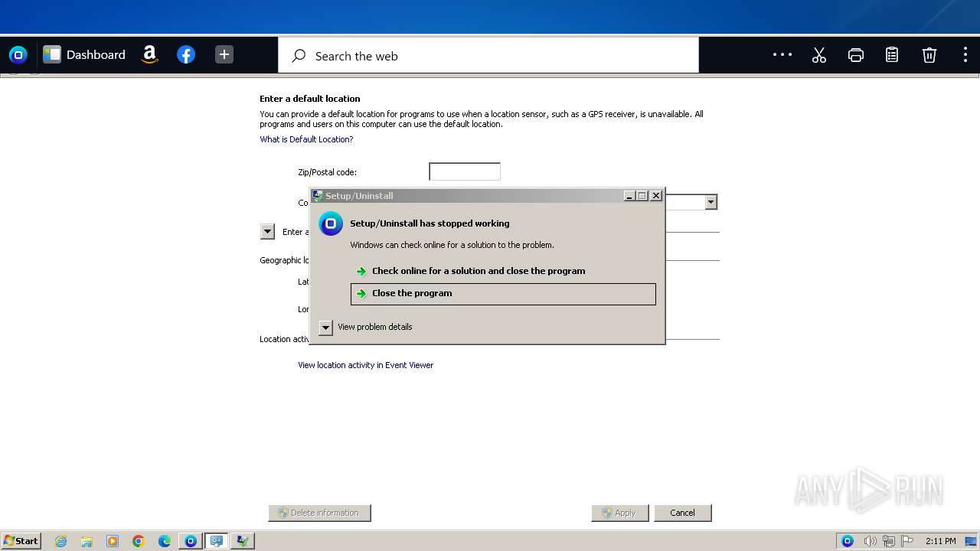Open the Dashboard tab
The width and height of the screenshot is (980, 551).
pyautogui.click(x=84, y=55)
